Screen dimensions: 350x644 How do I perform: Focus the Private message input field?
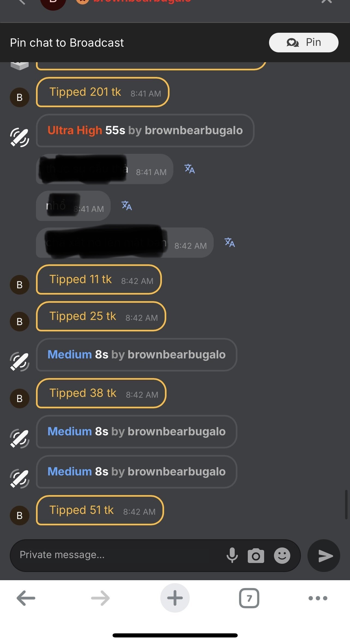pyautogui.click(x=120, y=555)
